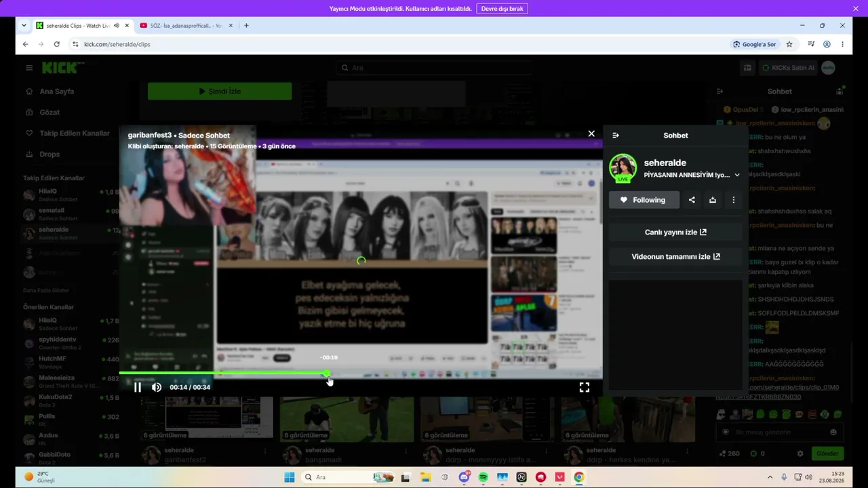The width and height of the screenshot is (868, 488).
Task: Reload the current page
Action: click(57, 44)
